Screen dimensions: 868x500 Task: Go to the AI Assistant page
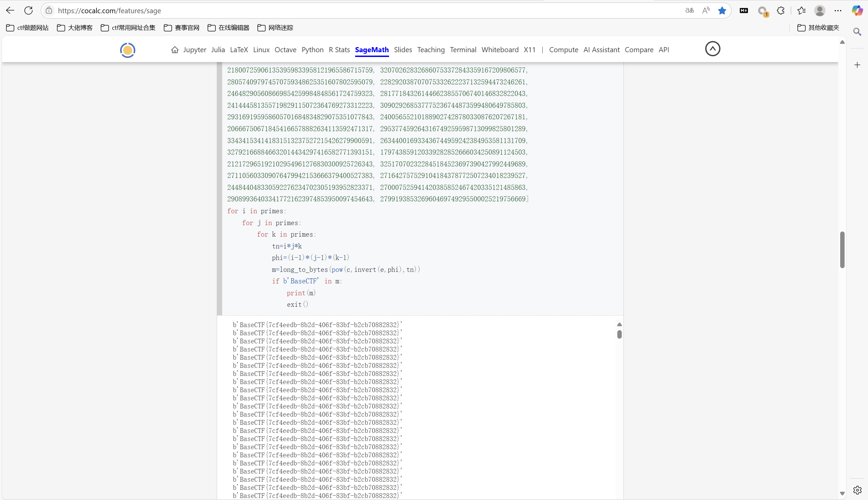click(x=601, y=50)
